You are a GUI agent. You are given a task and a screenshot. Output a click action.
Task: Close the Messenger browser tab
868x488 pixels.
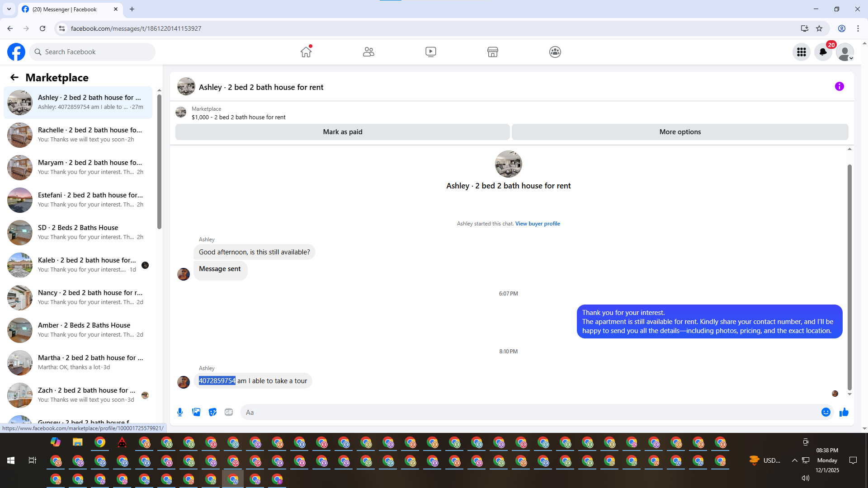[x=116, y=9]
